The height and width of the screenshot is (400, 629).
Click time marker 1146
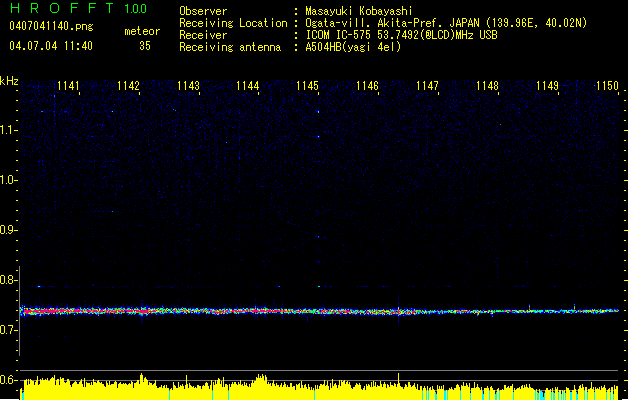[x=367, y=86]
